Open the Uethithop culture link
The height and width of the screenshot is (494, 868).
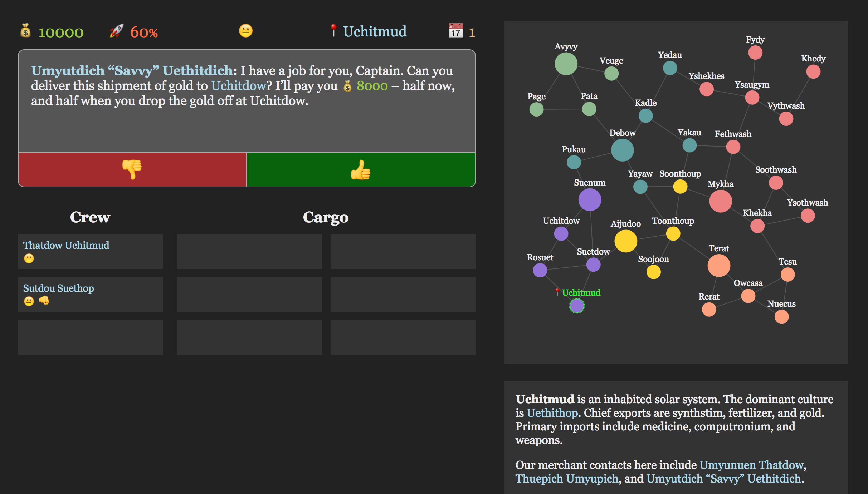(x=552, y=413)
